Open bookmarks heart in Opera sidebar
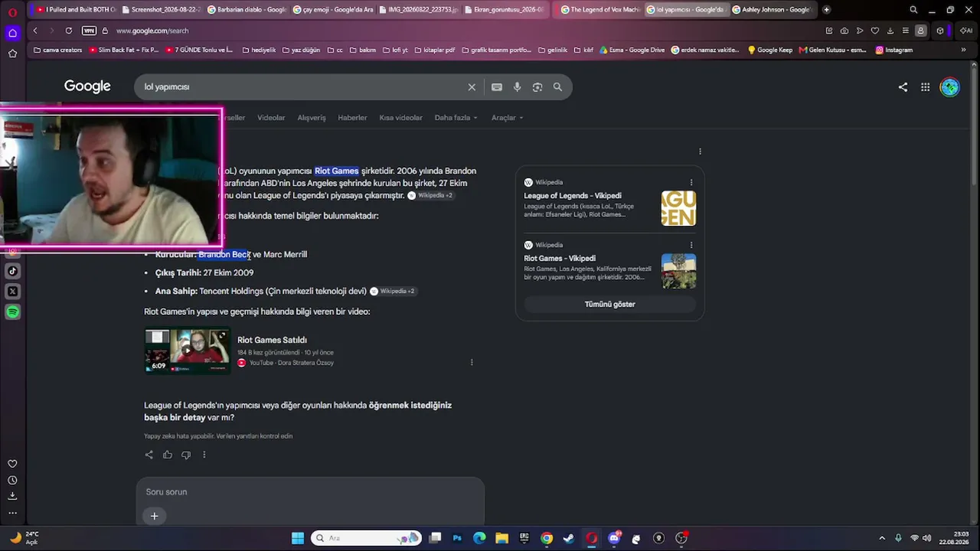Viewport: 980px width, 551px height. 12,464
